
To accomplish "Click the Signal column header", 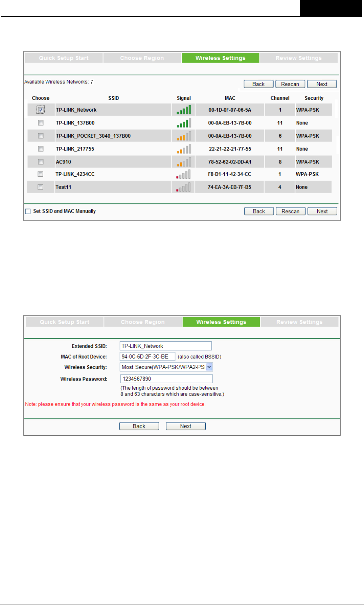I will click(x=184, y=98).
